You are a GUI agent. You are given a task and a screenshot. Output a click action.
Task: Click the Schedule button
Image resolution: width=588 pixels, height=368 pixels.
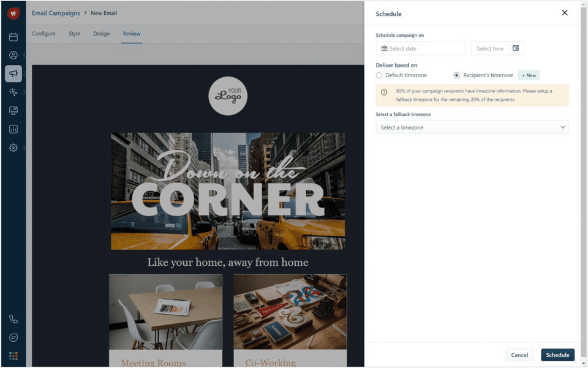[557, 355]
